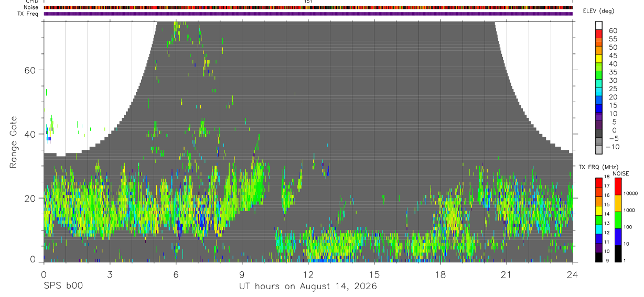Click the 21 UT hour axis label

tap(507, 275)
